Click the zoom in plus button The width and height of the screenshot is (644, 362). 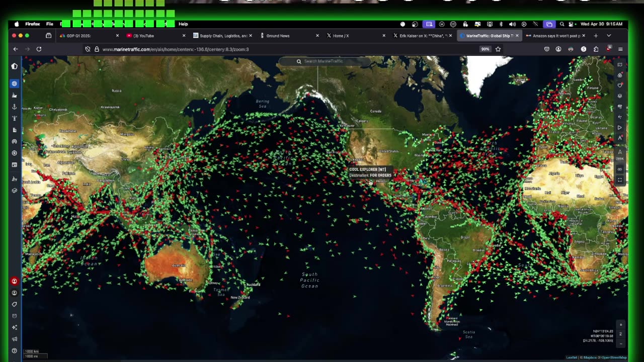coord(620,325)
